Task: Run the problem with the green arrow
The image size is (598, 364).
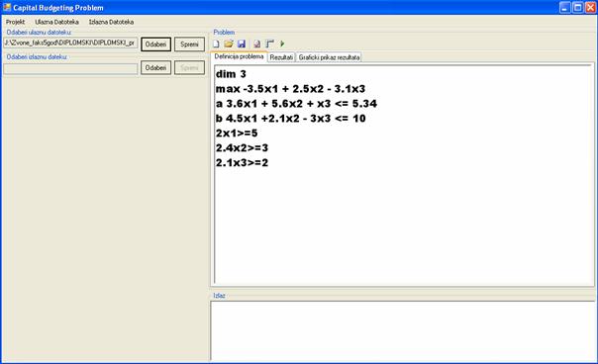Action: coord(282,44)
